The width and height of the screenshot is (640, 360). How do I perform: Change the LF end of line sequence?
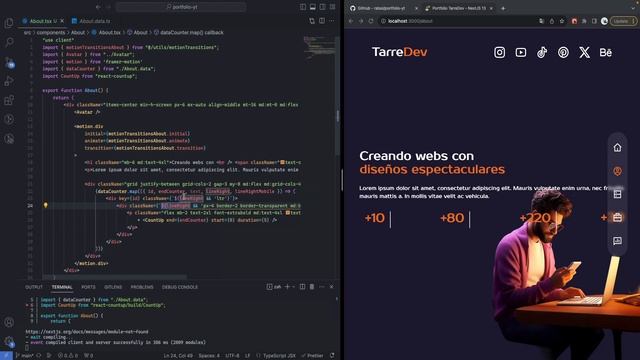coord(247,356)
